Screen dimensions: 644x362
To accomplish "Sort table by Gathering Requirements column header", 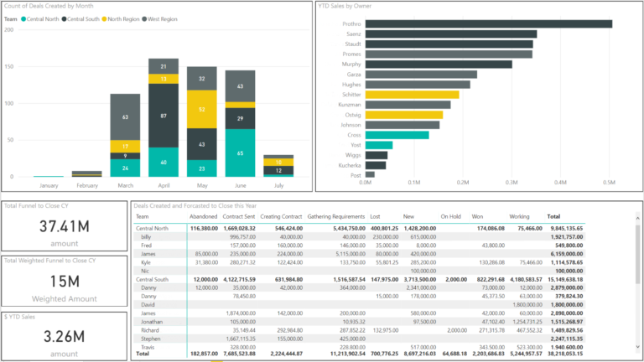I will [335, 216].
